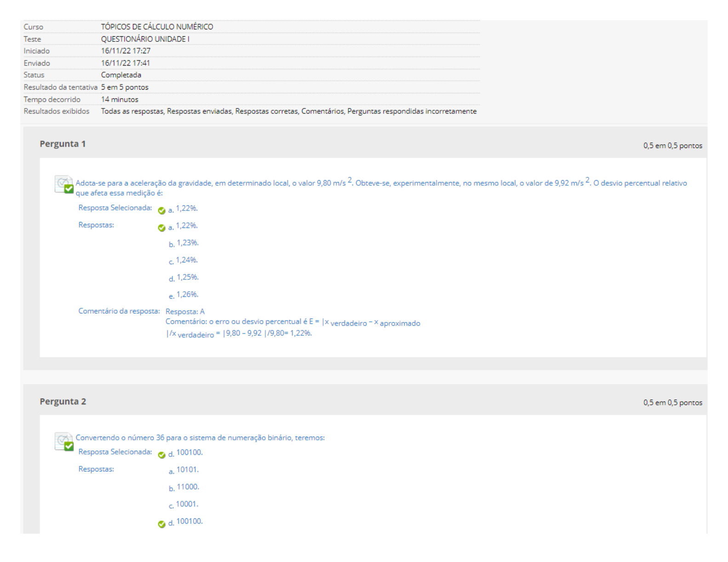
Task: Click green check beside option a in Pergunta 1 Respostas list
Action: [161, 228]
